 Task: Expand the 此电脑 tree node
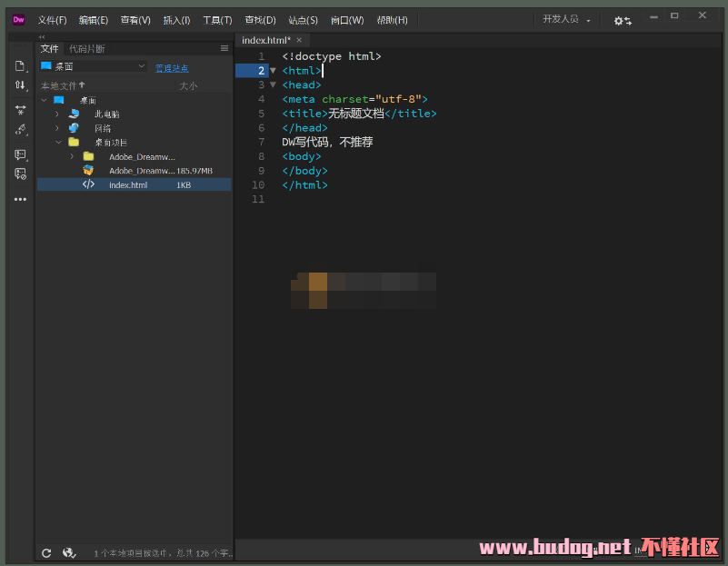click(x=57, y=114)
